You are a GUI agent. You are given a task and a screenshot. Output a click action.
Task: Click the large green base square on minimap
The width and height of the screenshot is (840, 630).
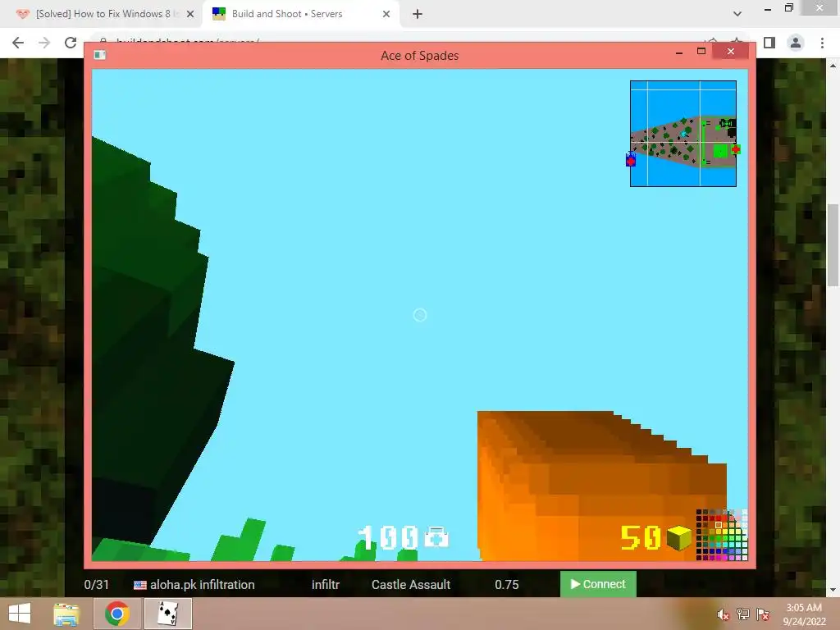click(x=720, y=151)
